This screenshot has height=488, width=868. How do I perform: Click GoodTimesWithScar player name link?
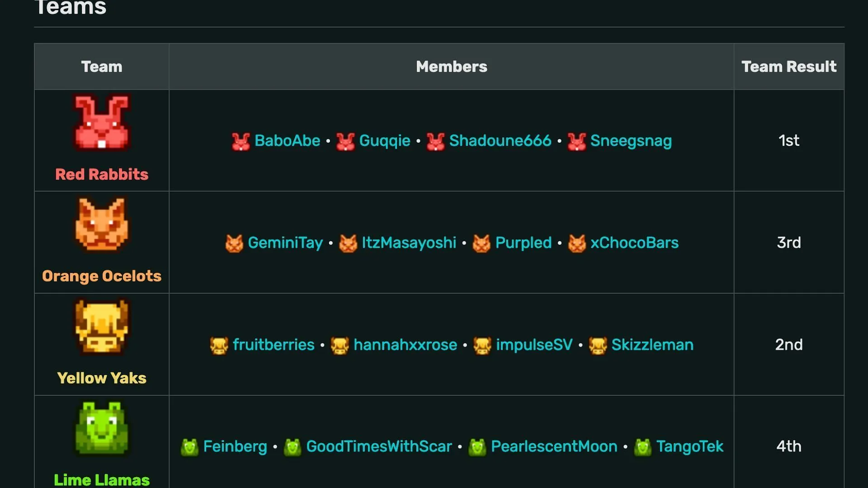[x=378, y=446]
